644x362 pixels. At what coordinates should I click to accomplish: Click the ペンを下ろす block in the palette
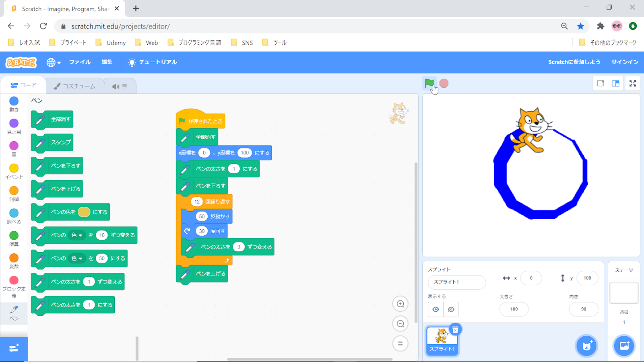coord(57,166)
